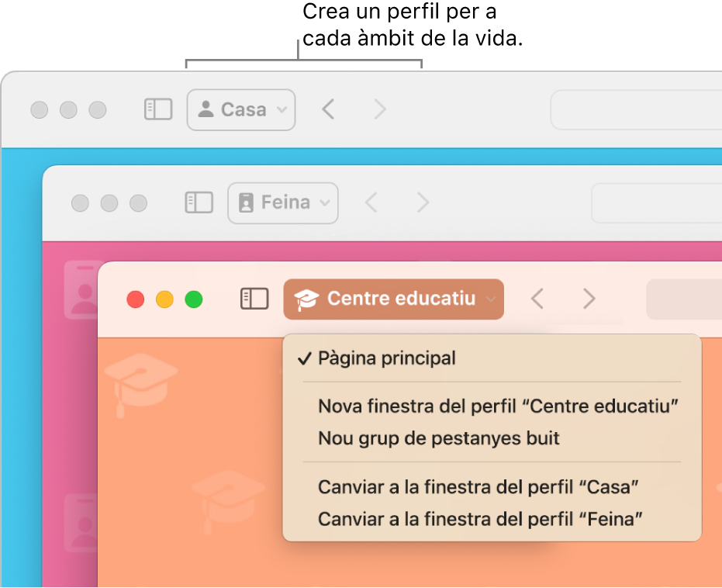Image resolution: width=722 pixels, height=588 pixels.
Task: Click the address field in Casa window
Action: pos(636,110)
